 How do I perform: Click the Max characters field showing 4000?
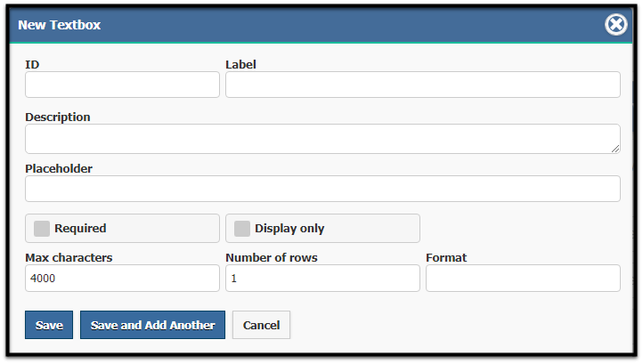(x=122, y=278)
